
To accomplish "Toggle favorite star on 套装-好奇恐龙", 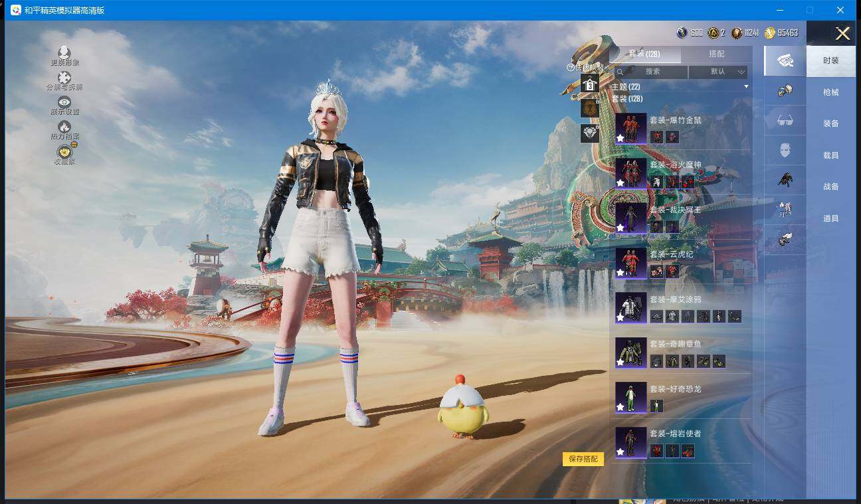I will tap(621, 406).
